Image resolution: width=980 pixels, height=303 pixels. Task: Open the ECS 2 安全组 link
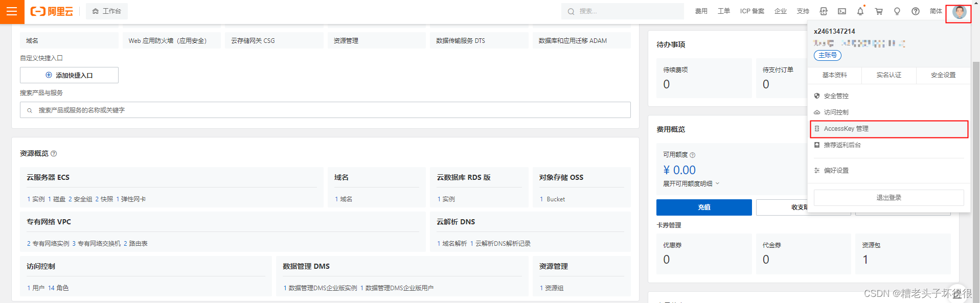80,199
